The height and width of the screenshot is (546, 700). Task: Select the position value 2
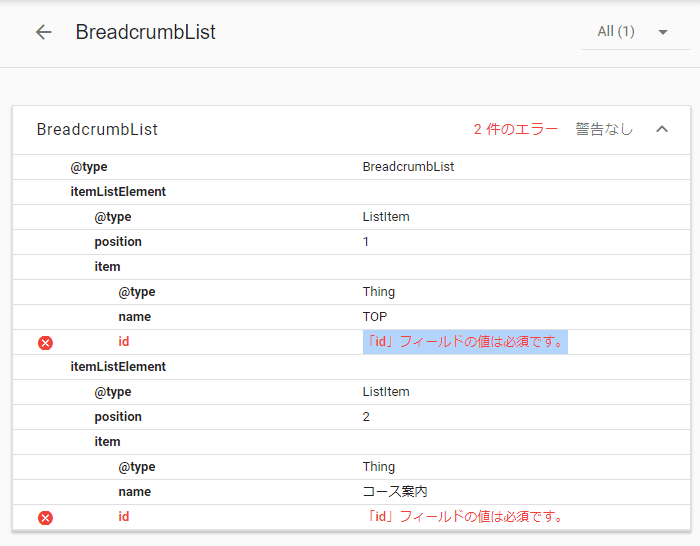click(366, 417)
